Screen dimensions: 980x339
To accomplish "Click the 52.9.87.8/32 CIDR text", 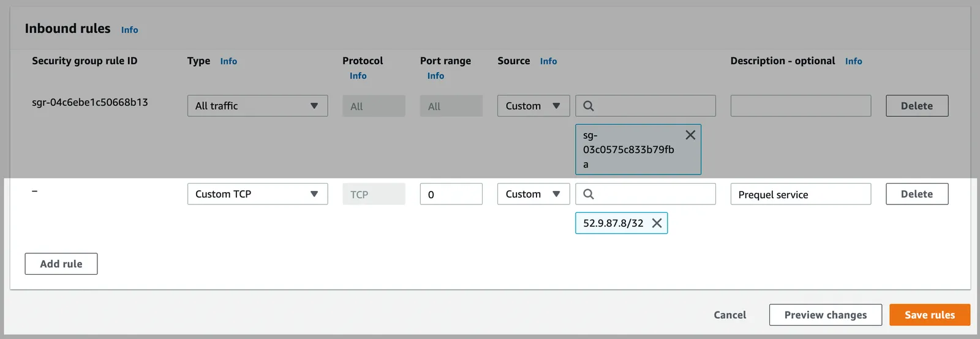I will (613, 223).
